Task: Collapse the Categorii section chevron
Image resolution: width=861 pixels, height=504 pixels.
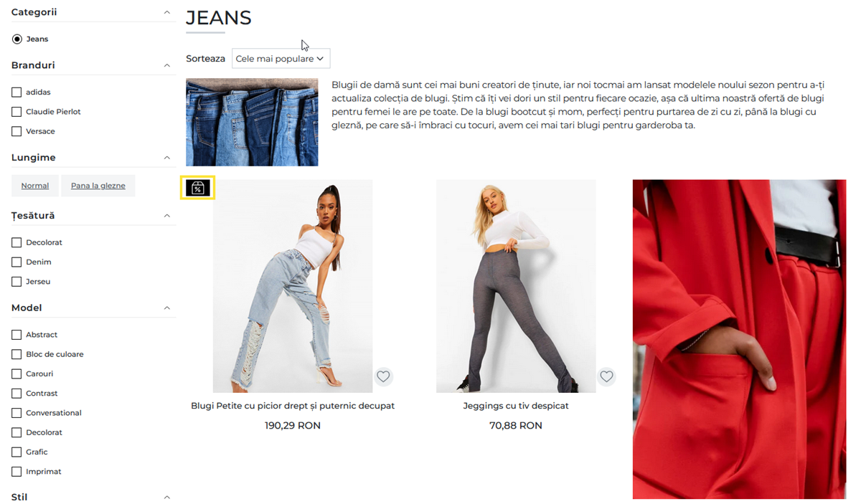Action: [167, 12]
